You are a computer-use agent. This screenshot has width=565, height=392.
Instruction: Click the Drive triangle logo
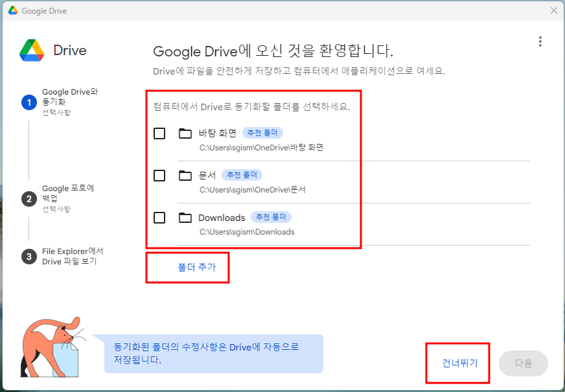tap(30, 50)
